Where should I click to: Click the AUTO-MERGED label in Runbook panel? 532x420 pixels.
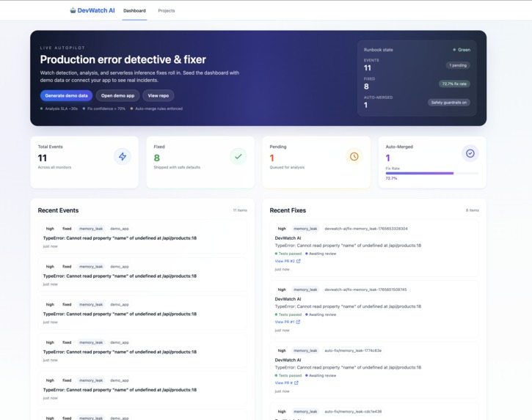click(378, 97)
